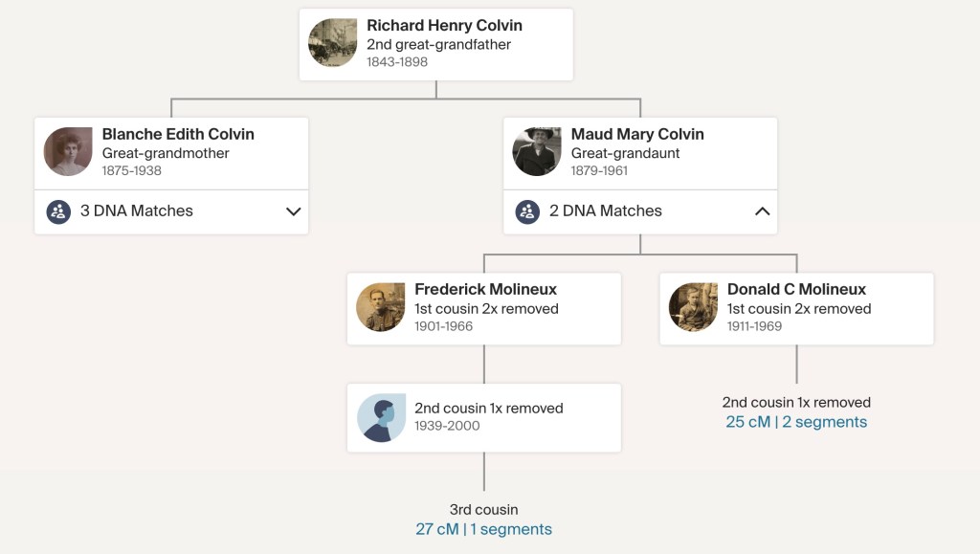Viewport: 980px width, 554px height.
Task: Click Frederick Molineux's photo thumbnail
Action: click(380, 307)
